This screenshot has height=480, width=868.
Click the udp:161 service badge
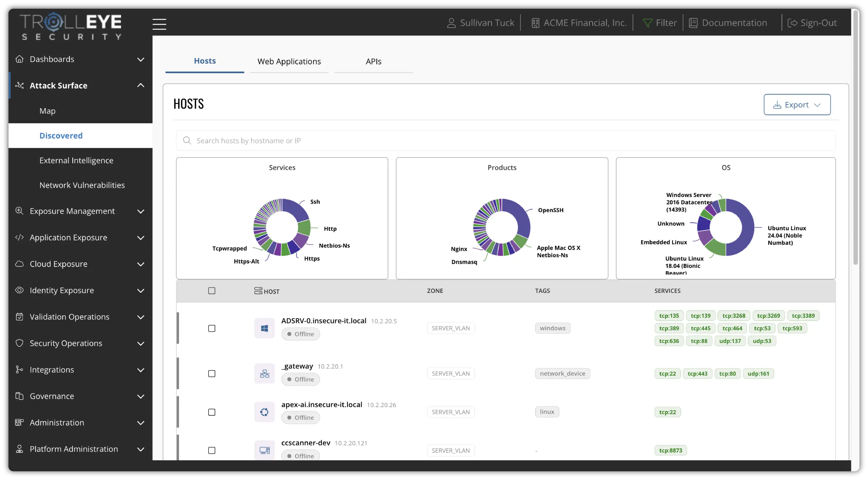point(758,374)
